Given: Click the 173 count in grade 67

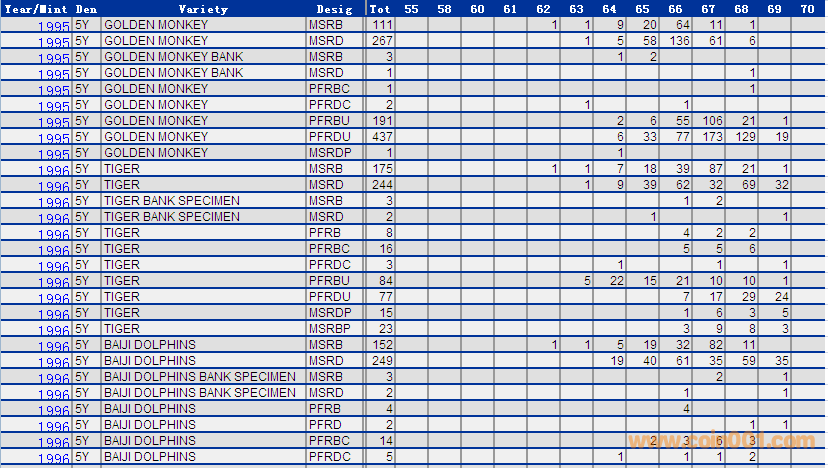Looking at the screenshot, I should [712, 137].
